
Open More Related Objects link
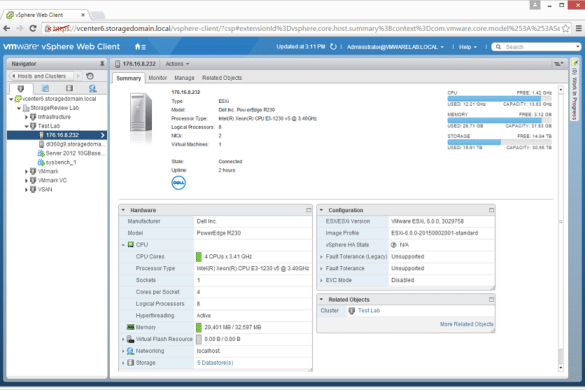[x=466, y=324]
